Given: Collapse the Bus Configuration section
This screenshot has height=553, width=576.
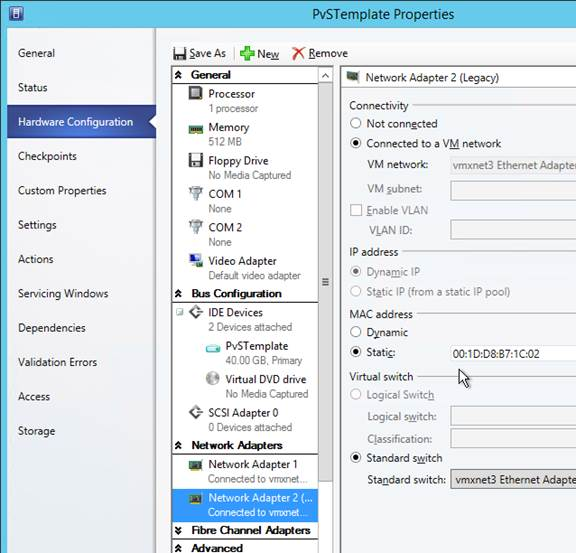Looking at the screenshot, I should tap(179, 294).
